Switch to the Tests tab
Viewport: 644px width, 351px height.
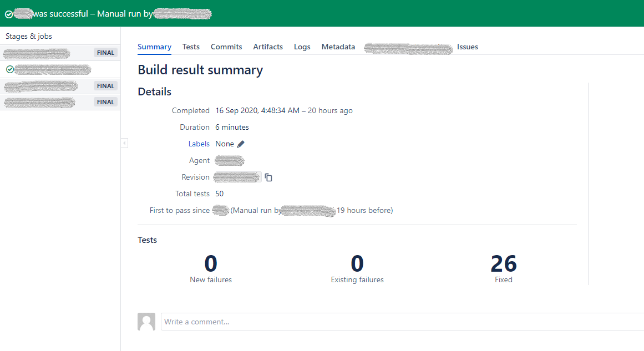point(191,47)
